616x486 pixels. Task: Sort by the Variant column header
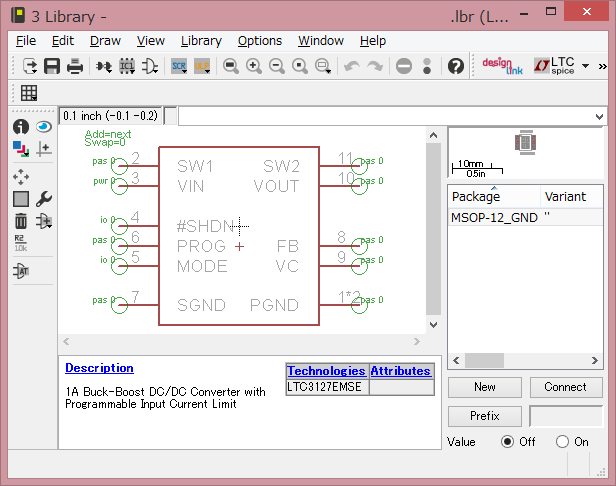[x=572, y=196]
